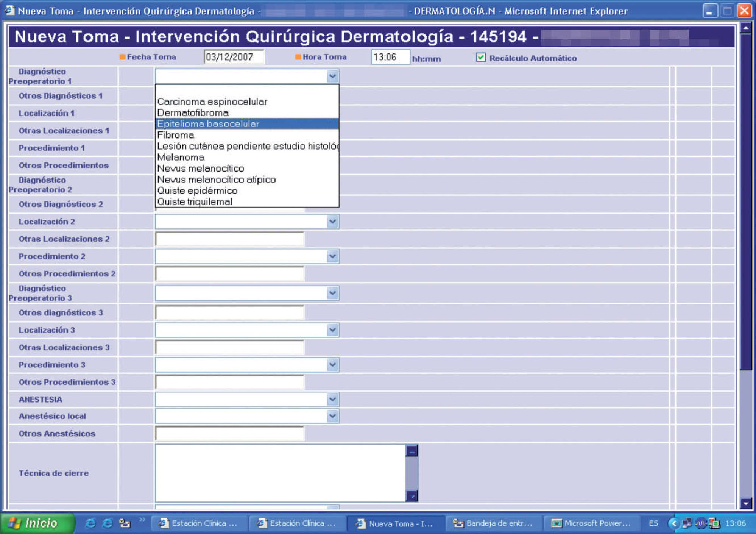
Task: Click the Inicio start button
Action: [x=37, y=523]
